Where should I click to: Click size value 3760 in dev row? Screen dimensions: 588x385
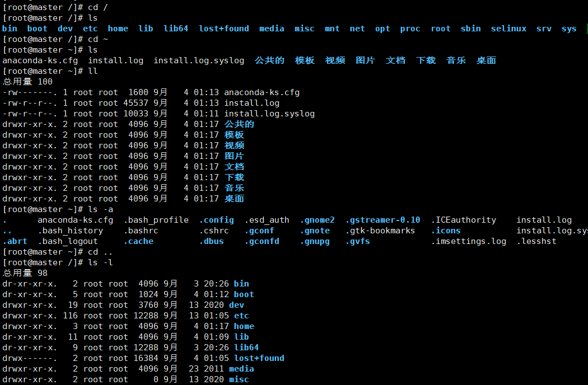point(148,305)
